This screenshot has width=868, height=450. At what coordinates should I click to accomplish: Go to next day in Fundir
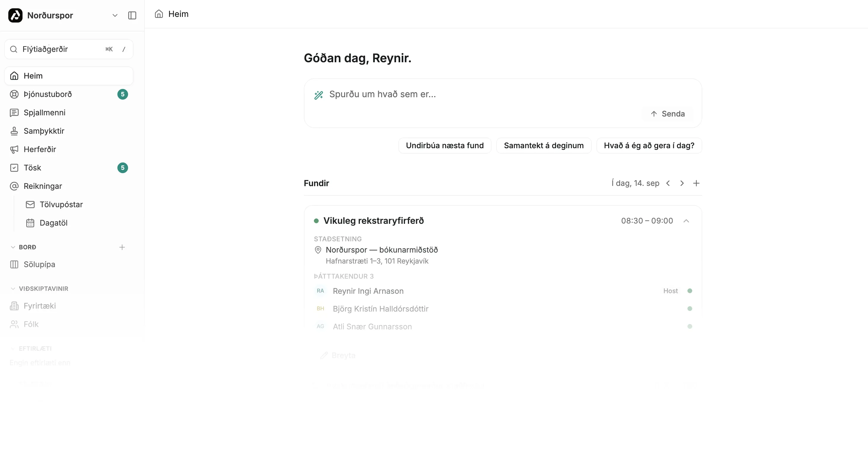click(682, 183)
